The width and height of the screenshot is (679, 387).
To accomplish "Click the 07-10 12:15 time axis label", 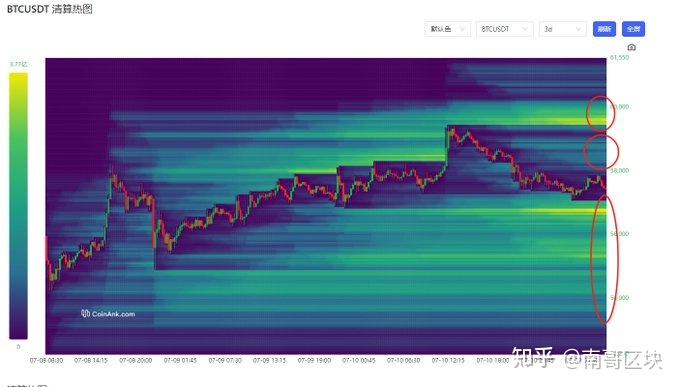I will [x=448, y=360].
